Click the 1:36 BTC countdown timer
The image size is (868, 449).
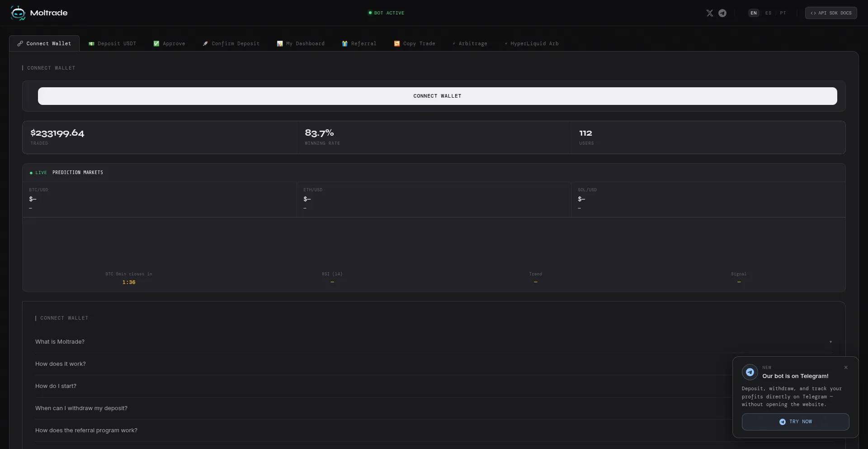(x=129, y=282)
